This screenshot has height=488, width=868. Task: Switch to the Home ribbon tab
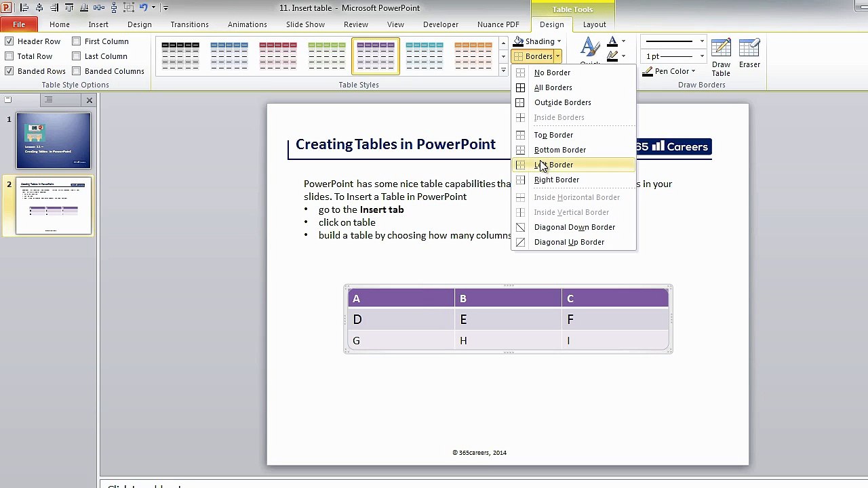click(60, 24)
